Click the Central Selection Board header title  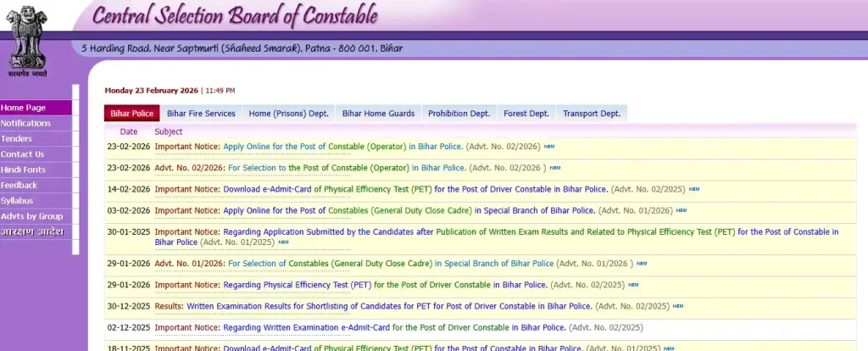(x=235, y=16)
